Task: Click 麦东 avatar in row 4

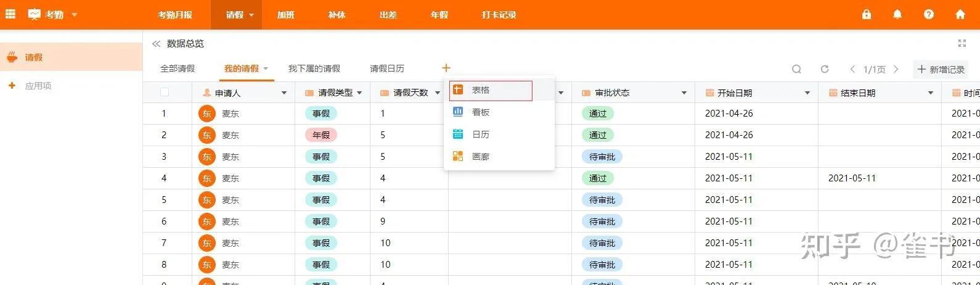Action: tap(207, 178)
